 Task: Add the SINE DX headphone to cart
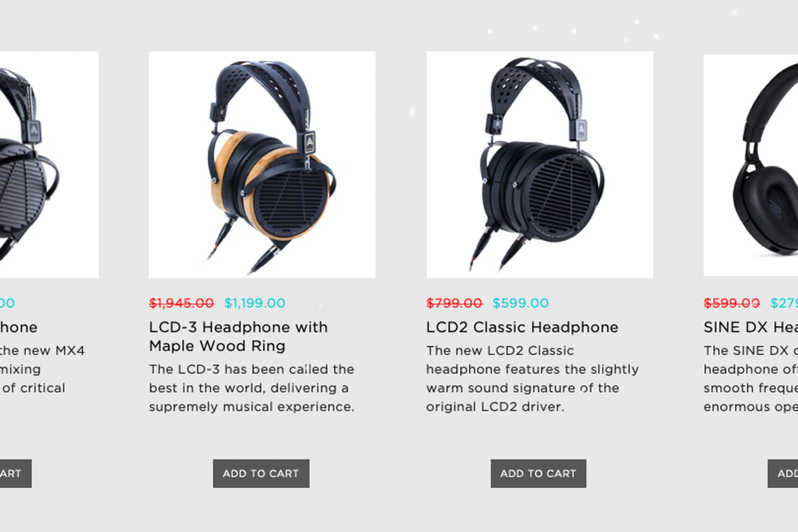click(783, 473)
